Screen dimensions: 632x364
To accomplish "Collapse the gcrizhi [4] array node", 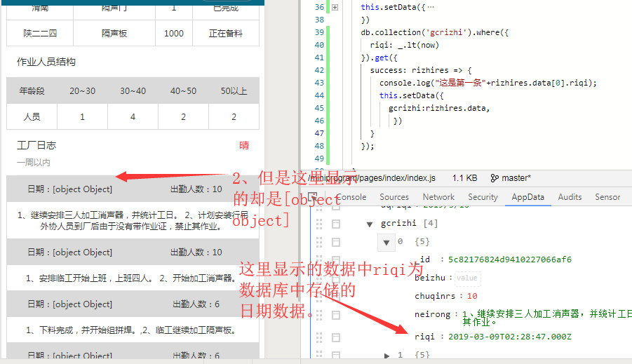I will (369, 224).
